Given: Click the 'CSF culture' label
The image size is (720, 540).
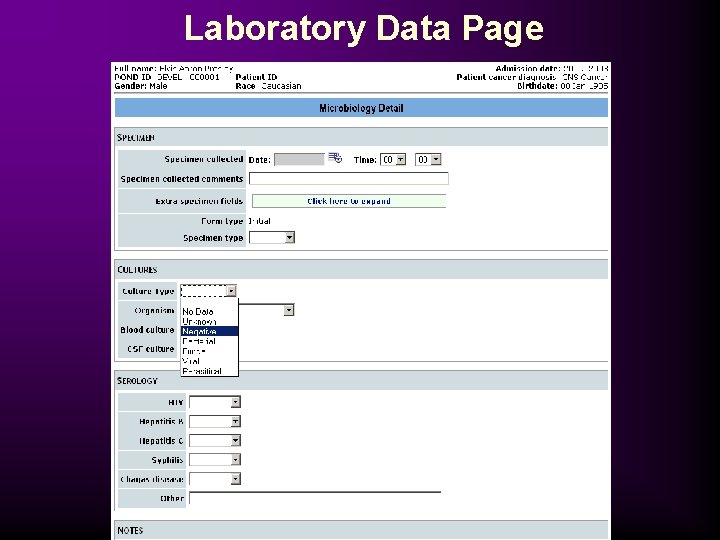Looking at the screenshot, I should tap(151, 349).
